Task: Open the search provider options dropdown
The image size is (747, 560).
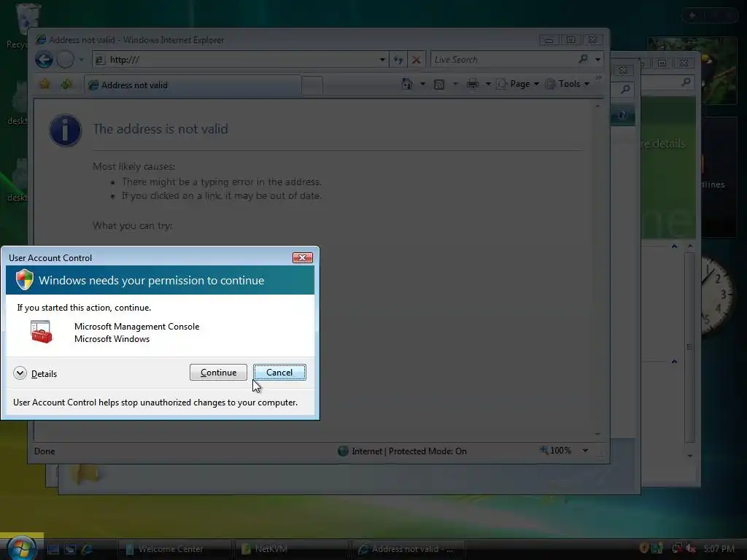Action: [597, 60]
